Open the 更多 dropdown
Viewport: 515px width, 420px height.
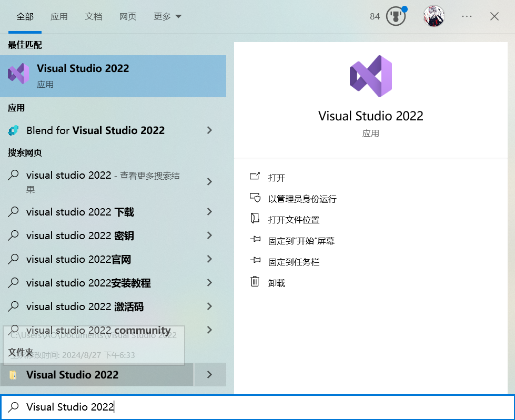click(167, 16)
